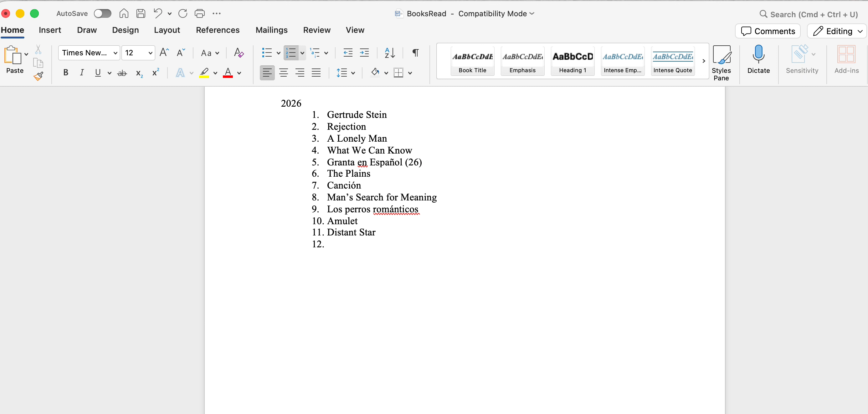Apply red font color

click(228, 73)
